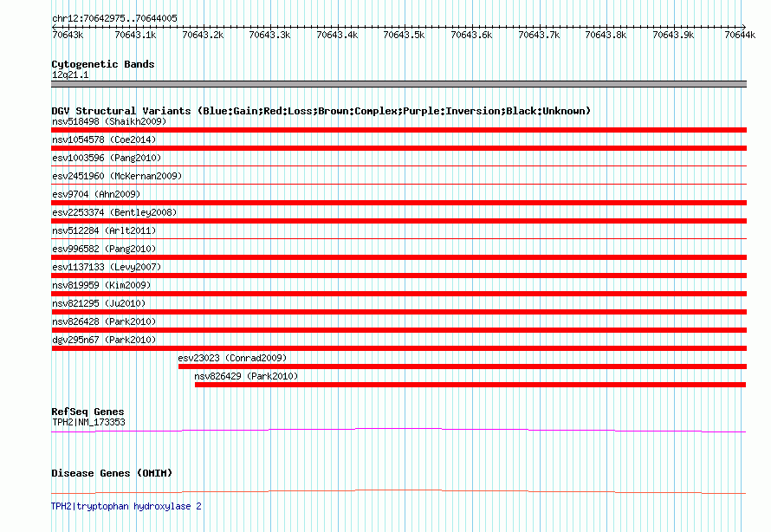Open the esv2451960 (McKernan2009) variant label
The width and height of the screenshot is (771, 532).
117,176
